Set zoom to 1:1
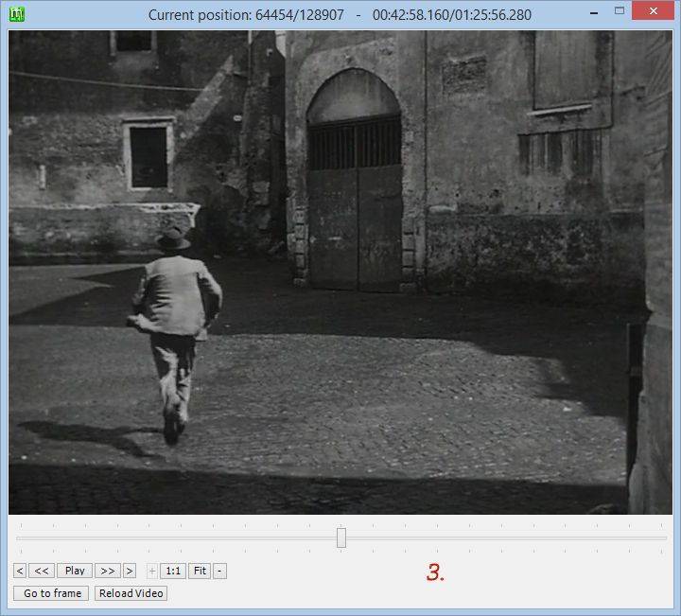This screenshot has width=681, height=616. pyautogui.click(x=173, y=571)
